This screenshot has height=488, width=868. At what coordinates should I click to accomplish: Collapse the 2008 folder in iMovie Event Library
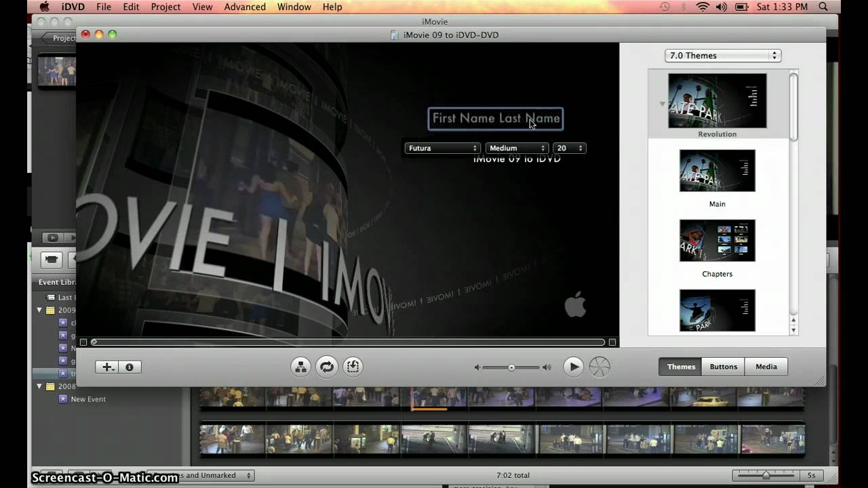tap(39, 386)
